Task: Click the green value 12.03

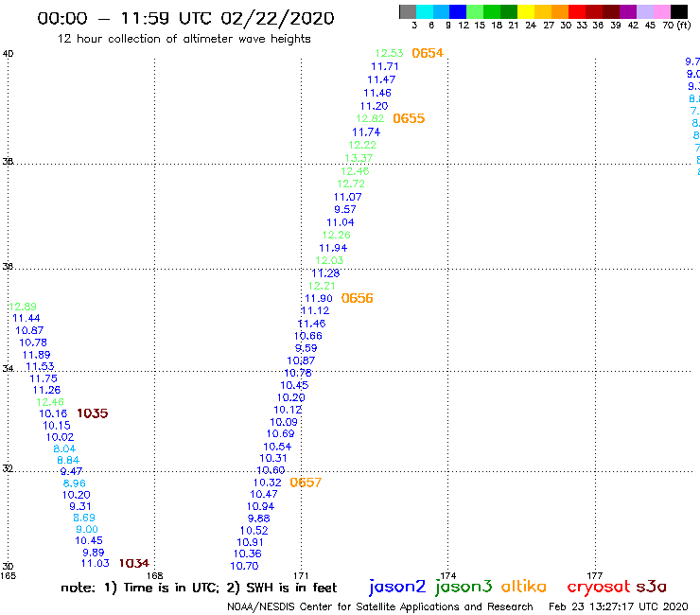Action: click(x=329, y=260)
